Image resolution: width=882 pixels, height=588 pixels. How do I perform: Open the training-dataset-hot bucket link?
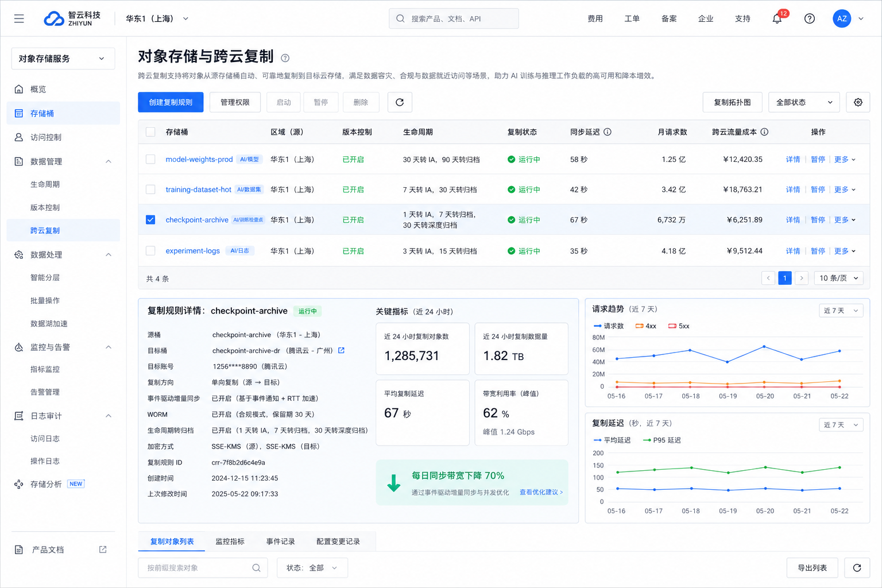(x=198, y=189)
